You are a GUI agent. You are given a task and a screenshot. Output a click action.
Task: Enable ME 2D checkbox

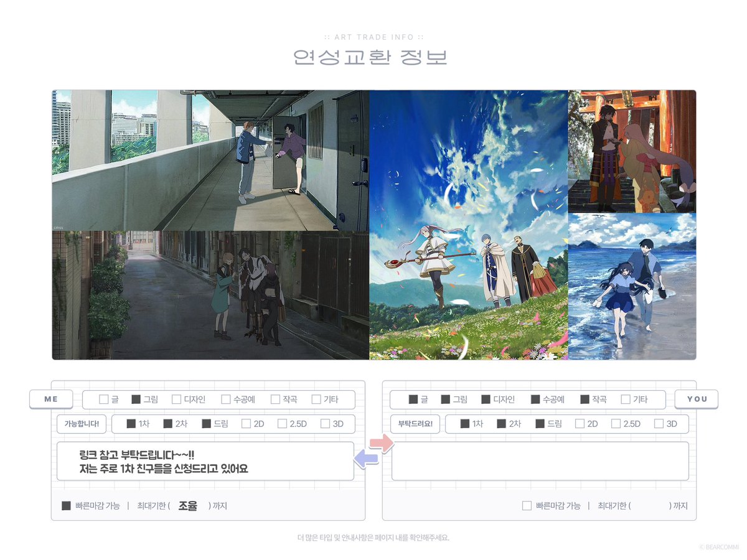(246, 424)
